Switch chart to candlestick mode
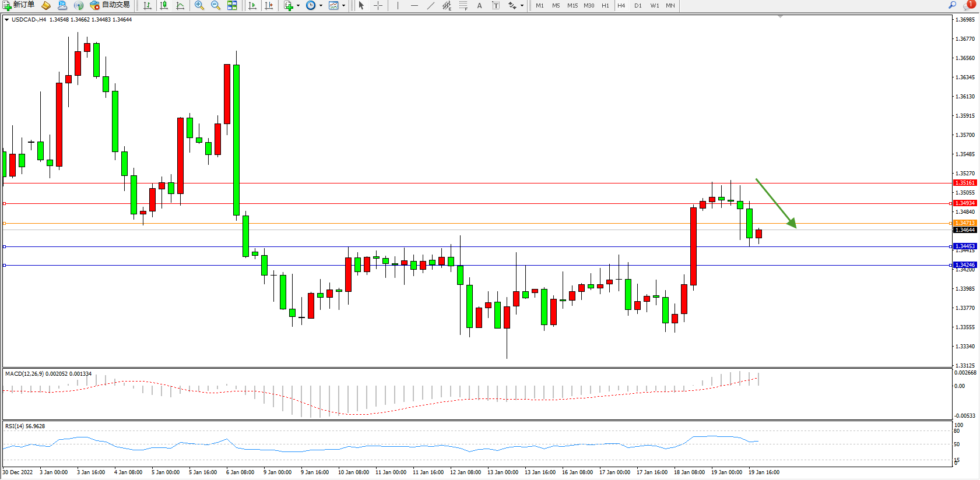Screen dimensions: 980x480 pyautogui.click(x=164, y=5)
